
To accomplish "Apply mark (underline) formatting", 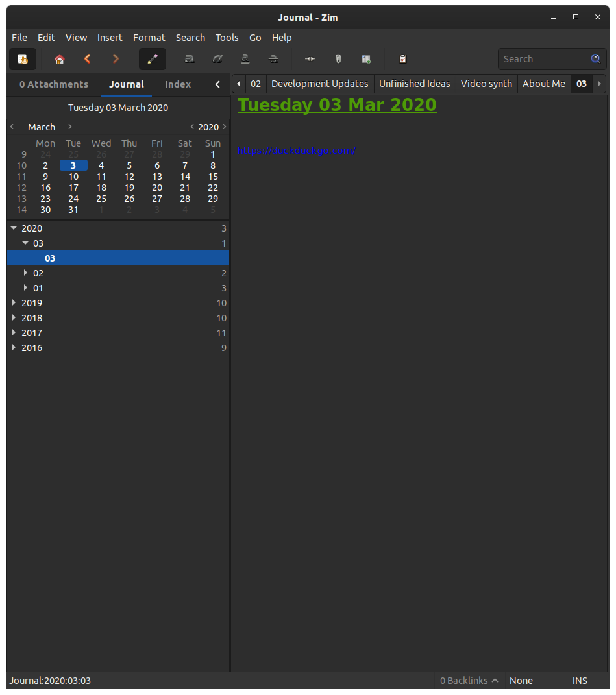I will tap(245, 59).
